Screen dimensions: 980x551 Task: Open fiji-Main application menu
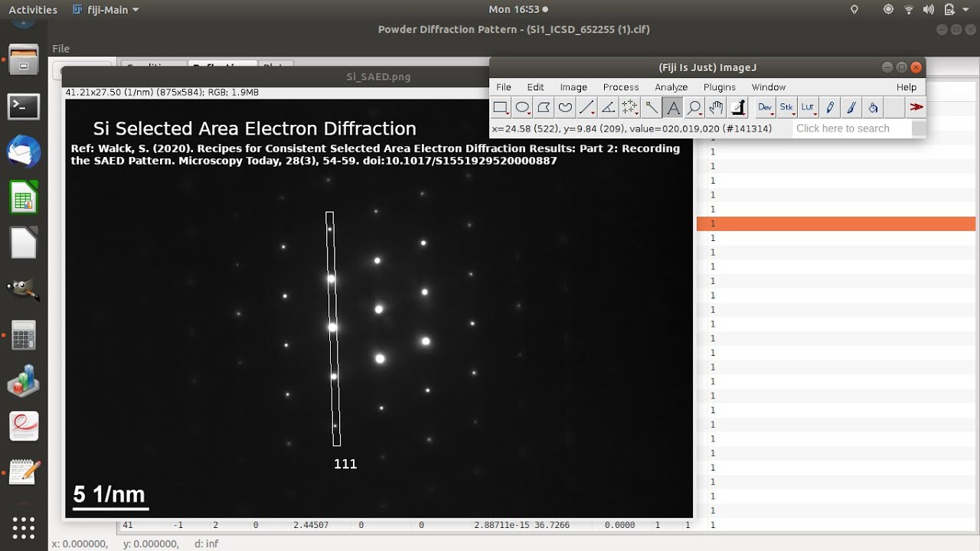[106, 10]
